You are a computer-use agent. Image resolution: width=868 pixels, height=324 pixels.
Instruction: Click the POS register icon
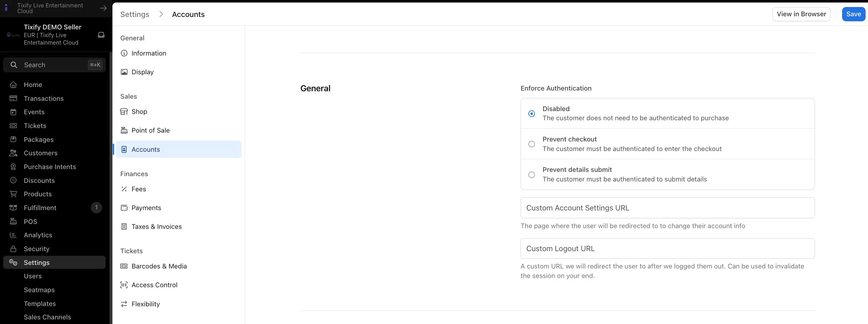pos(13,221)
